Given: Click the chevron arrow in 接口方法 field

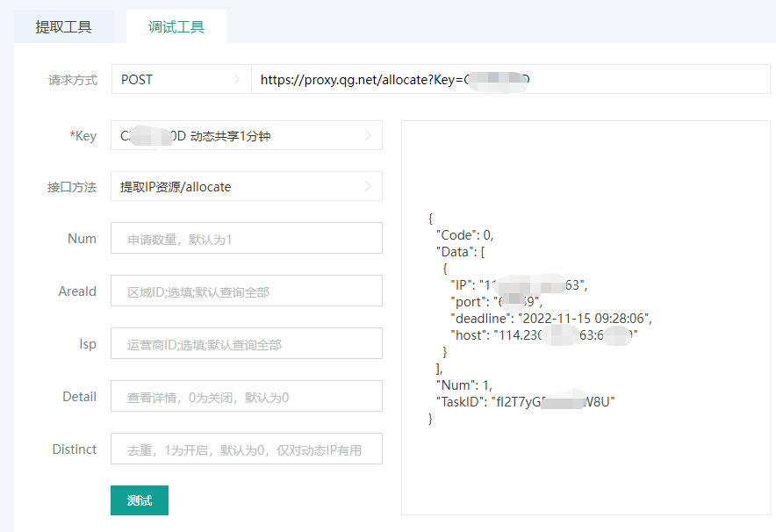Looking at the screenshot, I should [368, 187].
